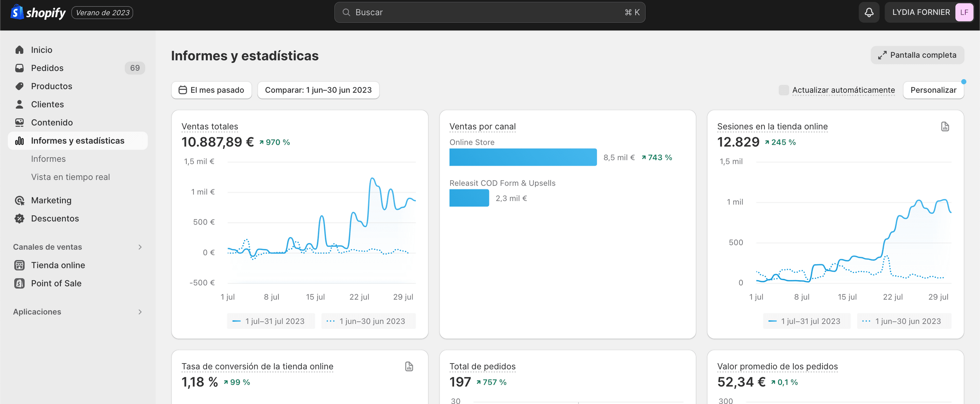Click the Verano de 2023 badge
The height and width of the screenshot is (404, 980).
pyautogui.click(x=102, y=12)
